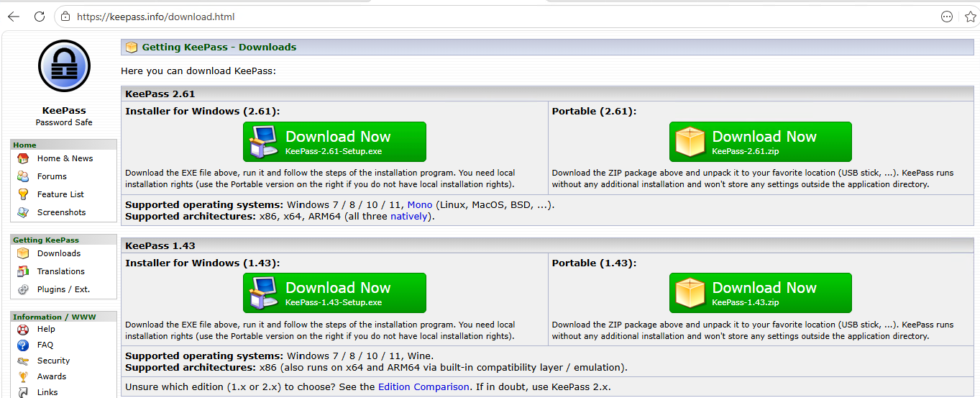
Task: Reload the page with refresh icon
Action: (40, 17)
